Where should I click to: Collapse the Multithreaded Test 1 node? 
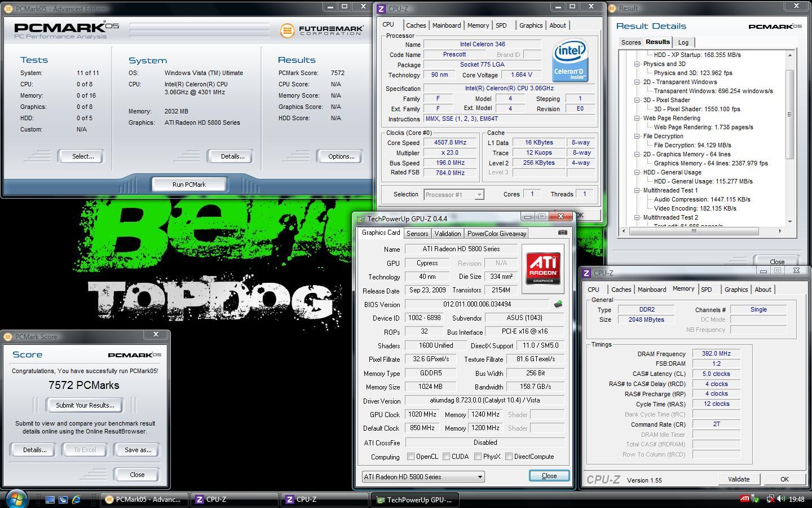(x=637, y=191)
